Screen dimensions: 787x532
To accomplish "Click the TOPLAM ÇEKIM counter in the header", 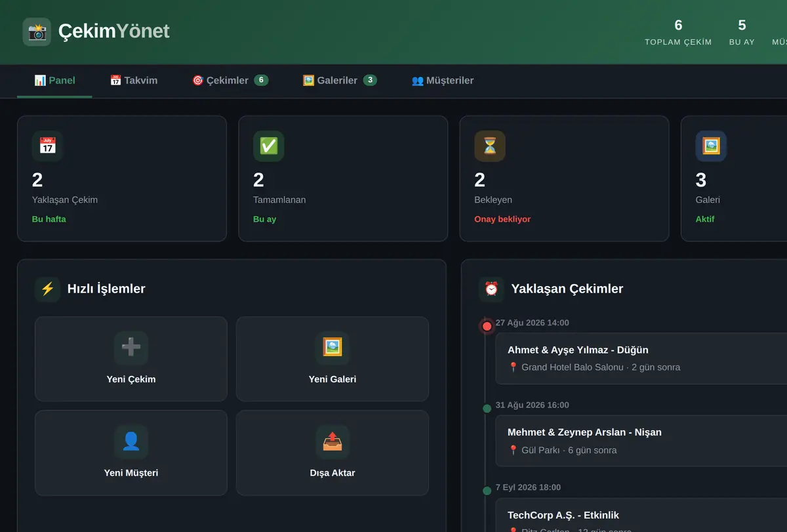I will [x=678, y=32].
